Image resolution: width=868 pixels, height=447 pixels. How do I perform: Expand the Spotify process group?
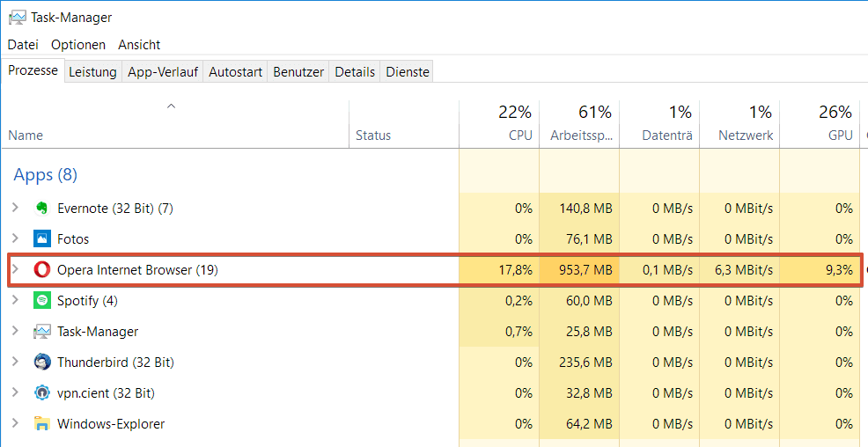click(x=16, y=300)
